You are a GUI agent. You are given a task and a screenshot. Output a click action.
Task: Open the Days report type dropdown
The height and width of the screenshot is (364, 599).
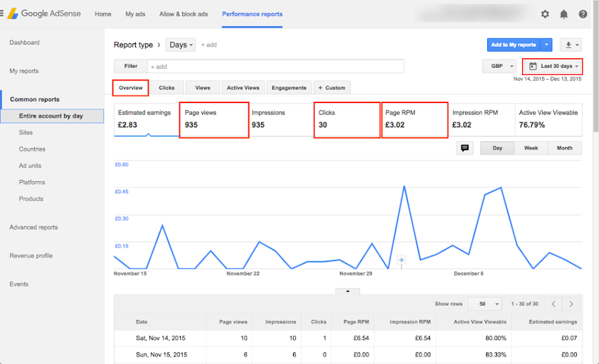pyautogui.click(x=181, y=45)
